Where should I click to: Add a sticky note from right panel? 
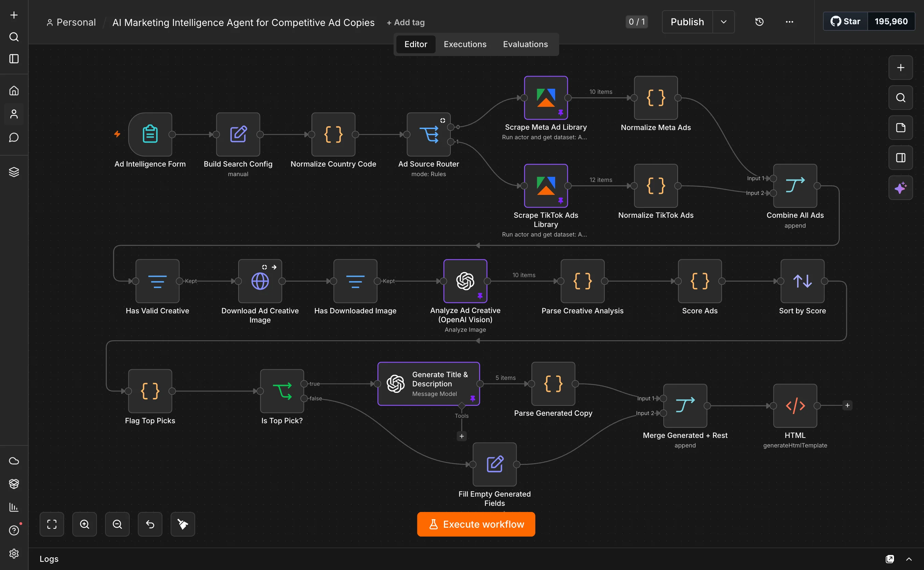click(901, 128)
